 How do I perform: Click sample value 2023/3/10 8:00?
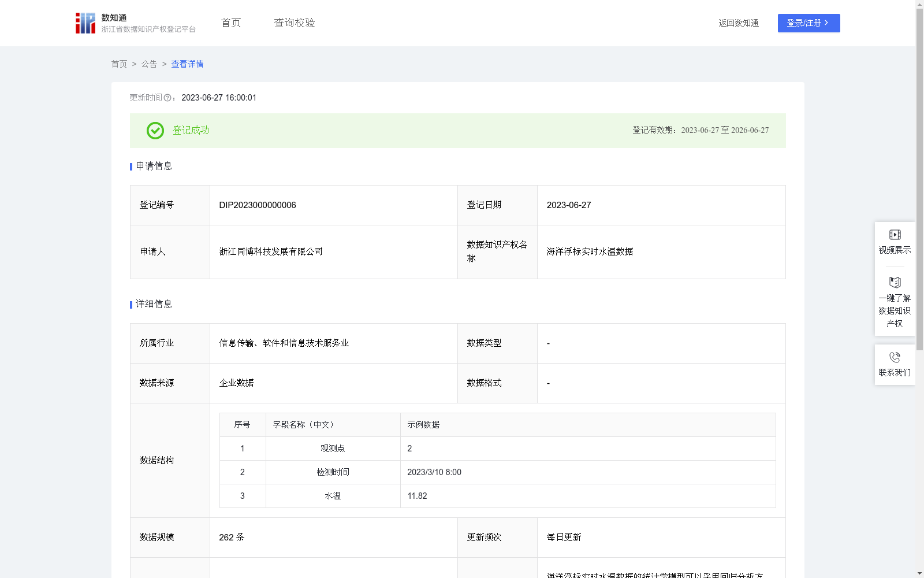coord(434,472)
